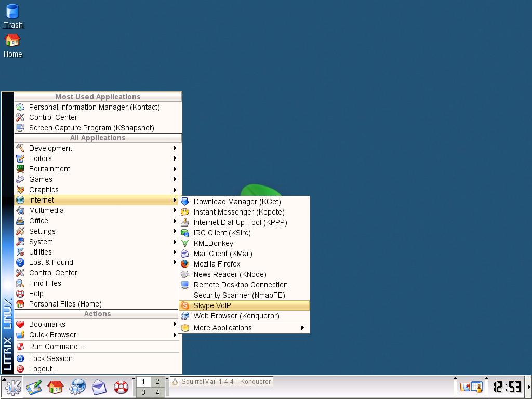Image resolution: width=532 pixels, height=399 pixels.
Task: Launch News Reader (KNode)
Action: (x=244, y=274)
